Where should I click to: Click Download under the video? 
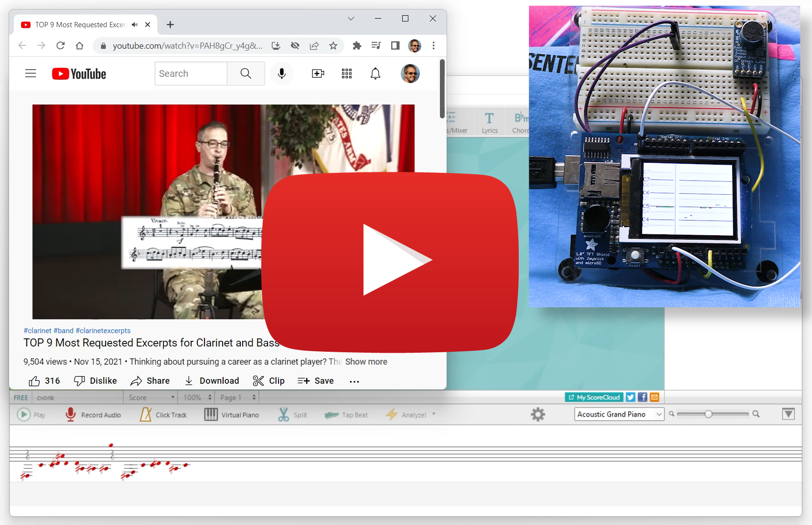[x=212, y=380]
